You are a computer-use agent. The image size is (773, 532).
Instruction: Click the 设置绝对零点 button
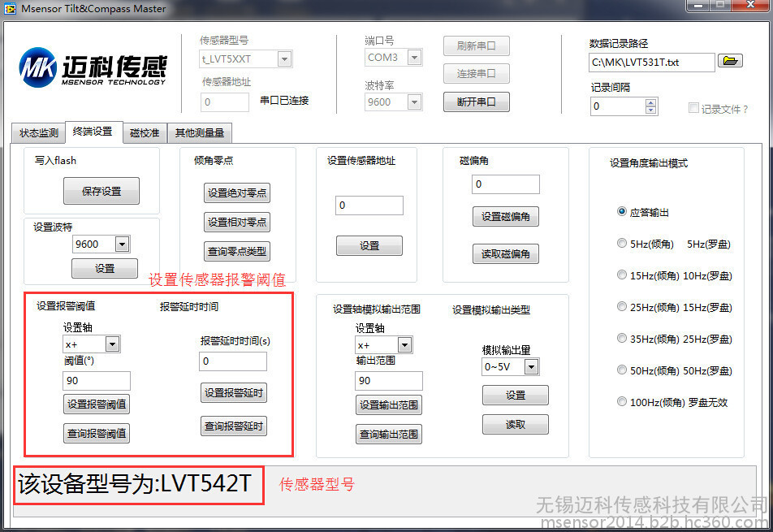pos(237,192)
